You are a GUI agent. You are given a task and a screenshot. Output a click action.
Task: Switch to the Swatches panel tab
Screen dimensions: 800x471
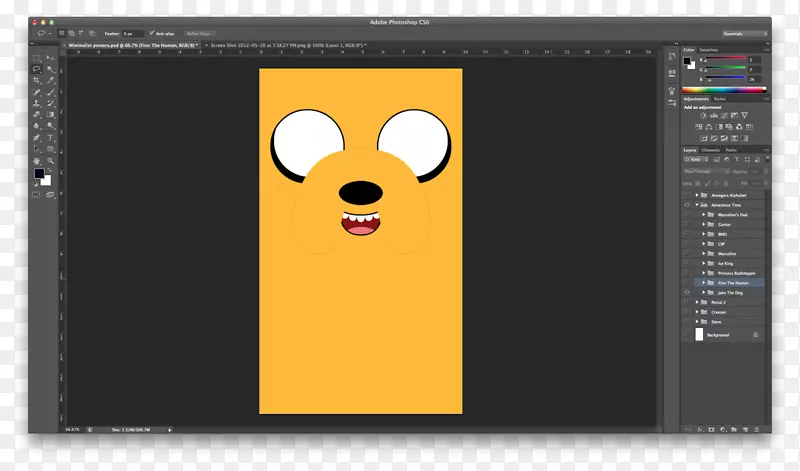pos(709,48)
